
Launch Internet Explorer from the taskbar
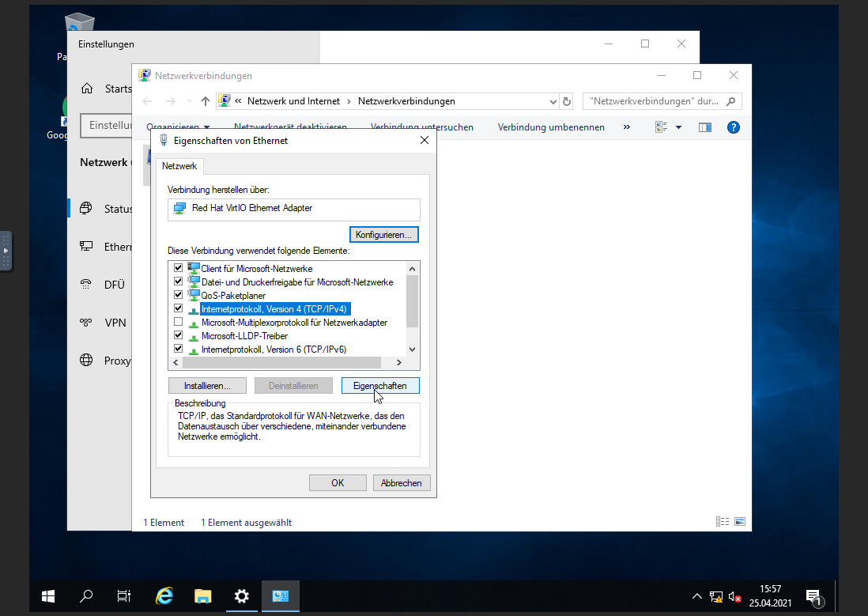164,596
